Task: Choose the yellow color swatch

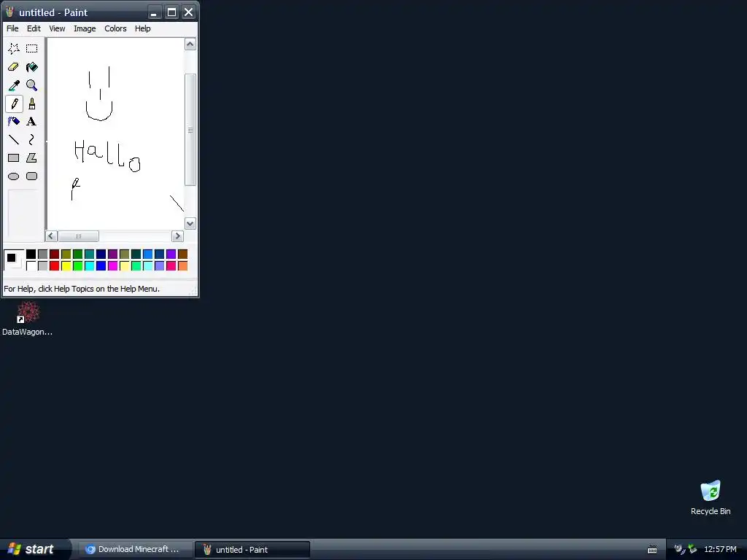Action: click(66, 265)
